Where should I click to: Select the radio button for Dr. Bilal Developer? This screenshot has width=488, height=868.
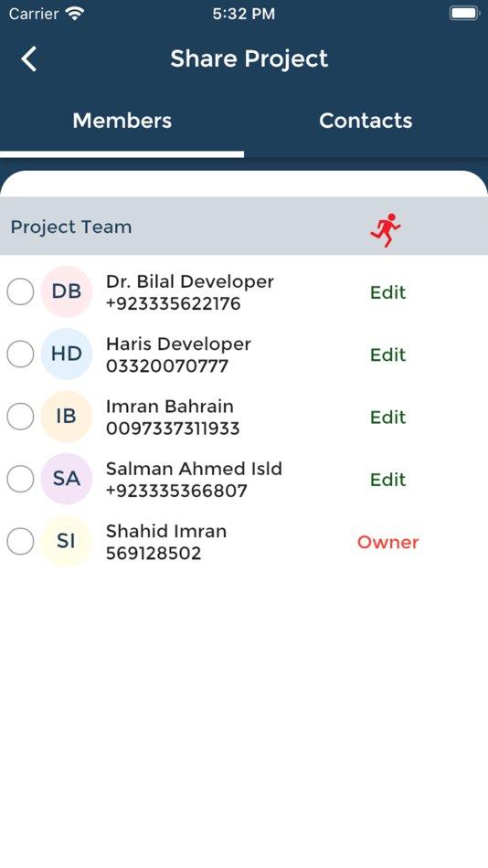20,291
